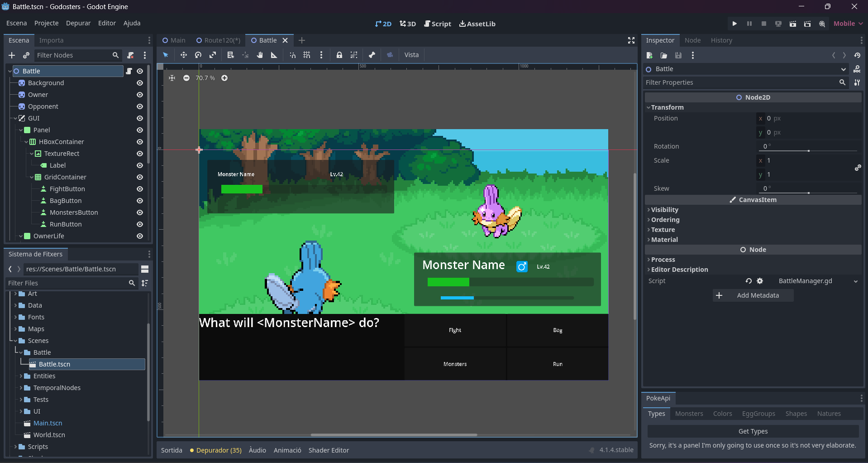This screenshot has width=868, height=463.
Task: Zoom in with the plus button
Action: coord(224,78)
